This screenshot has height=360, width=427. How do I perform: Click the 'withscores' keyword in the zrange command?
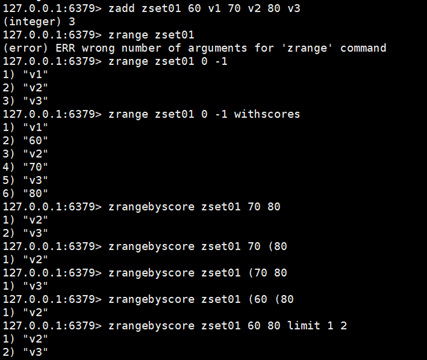coord(267,114)
